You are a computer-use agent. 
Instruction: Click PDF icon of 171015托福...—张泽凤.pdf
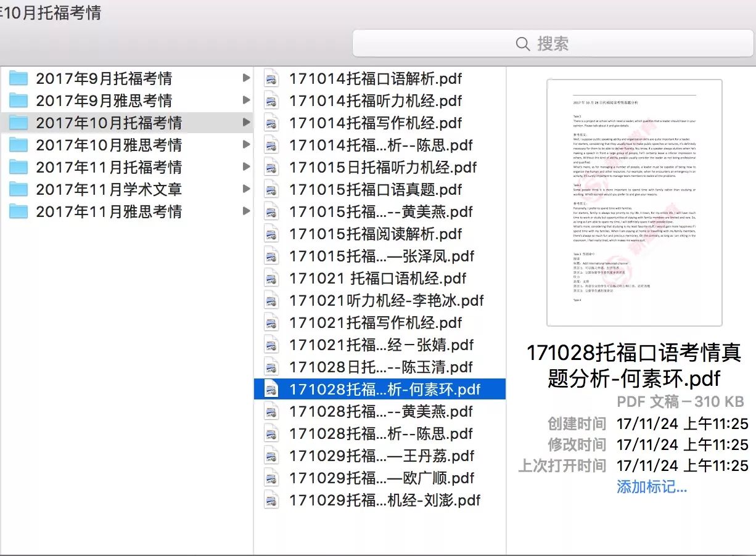pos(271,256)
